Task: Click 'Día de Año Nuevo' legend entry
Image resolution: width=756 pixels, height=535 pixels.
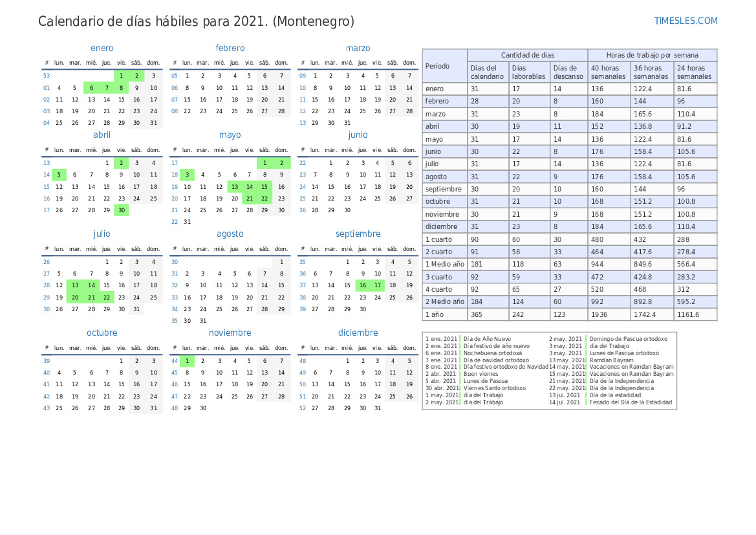Action: (487, 338)
